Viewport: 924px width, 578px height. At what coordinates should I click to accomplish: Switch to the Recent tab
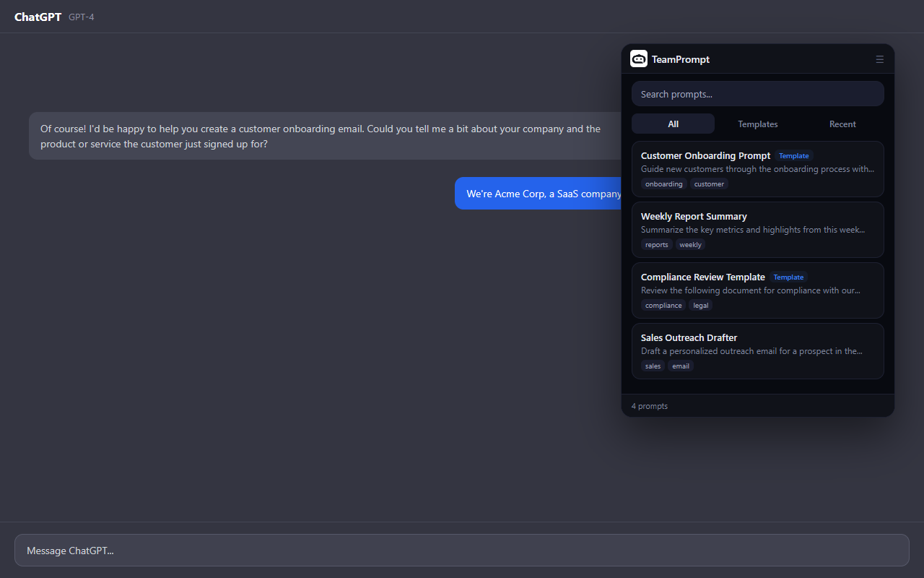point(842,124)
